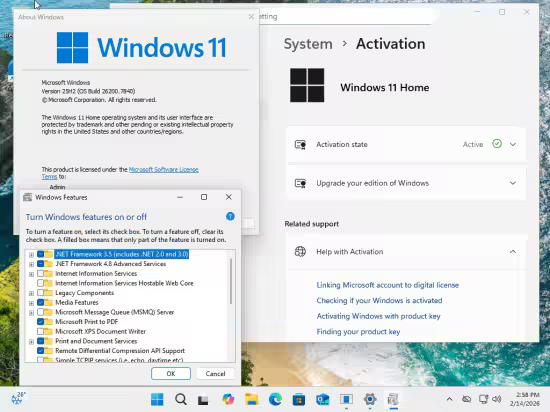The width and height of the screenshot is (550, 412).
Task: Click the Activation state icon
Action: click(300, 144)
